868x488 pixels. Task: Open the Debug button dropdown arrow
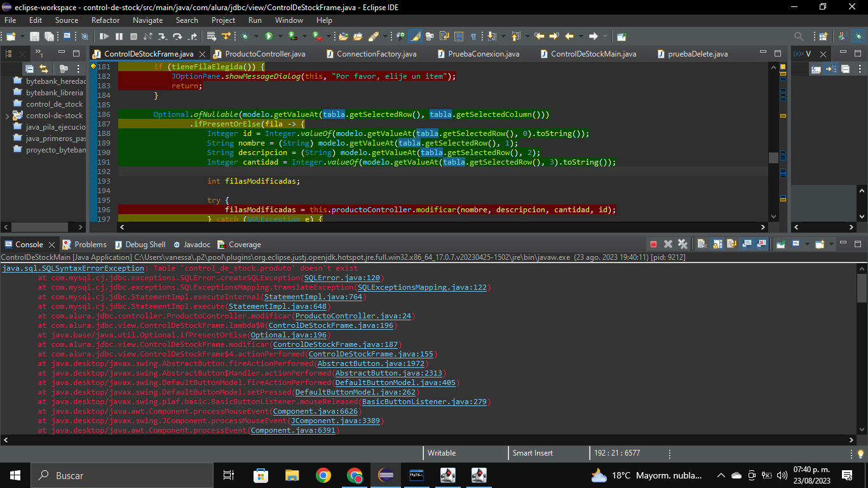coord(256,36)
